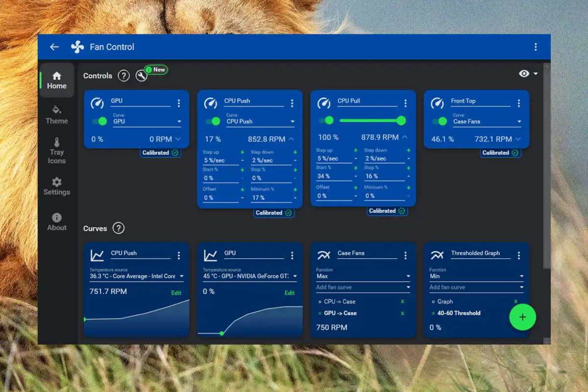Toggle the CPU Push control switch
This screenshot has width=588, height=392.
coord(213,121)
